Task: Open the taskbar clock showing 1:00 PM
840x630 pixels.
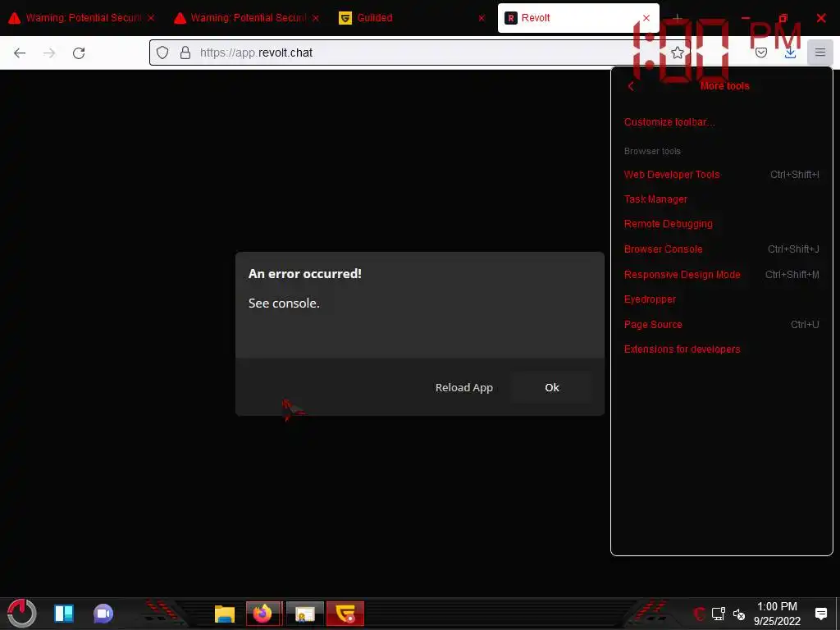Action: tap(777, 614)
